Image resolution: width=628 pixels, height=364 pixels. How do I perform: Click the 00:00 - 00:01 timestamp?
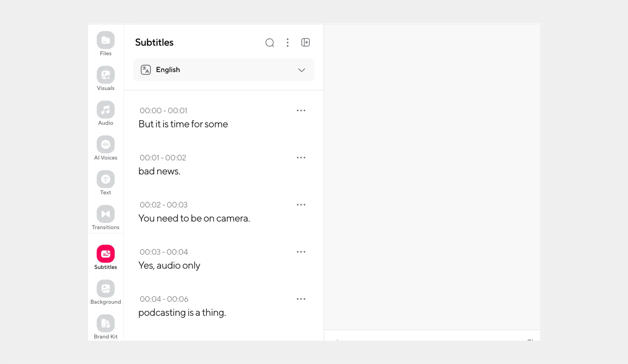click(163, 111)
